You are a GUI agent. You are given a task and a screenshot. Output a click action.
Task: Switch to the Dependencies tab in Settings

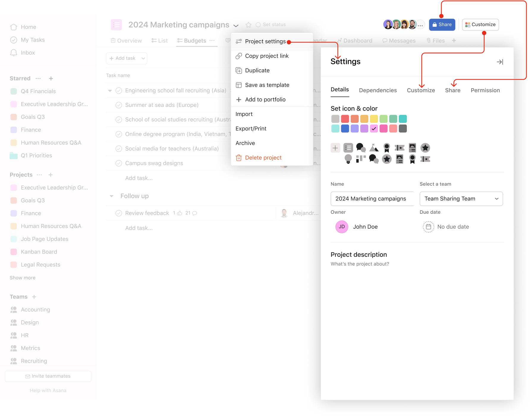point(378,90)
